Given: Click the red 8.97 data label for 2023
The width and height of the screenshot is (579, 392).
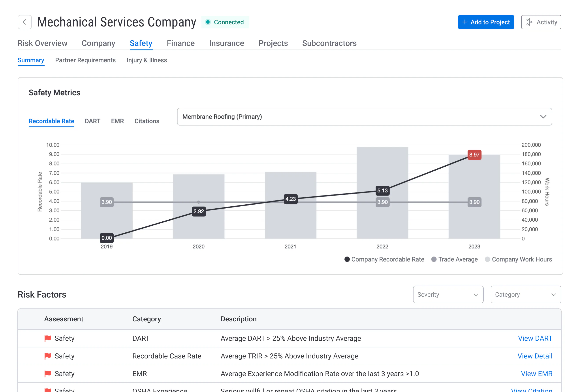Looking at the screenshot, I should (474, 155).
